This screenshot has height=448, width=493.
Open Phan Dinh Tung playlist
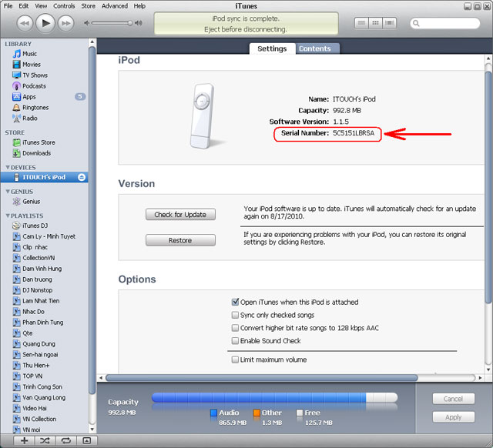[43, 323]
